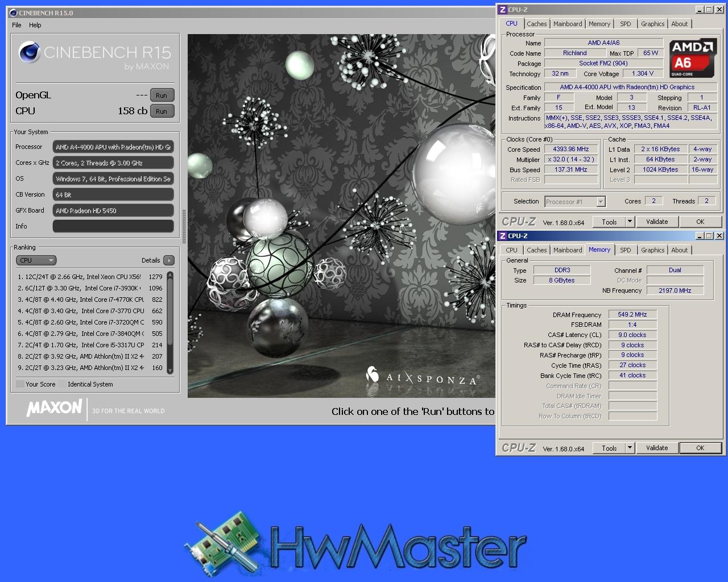The image size is (728, 582).
Task: Click the CPU-Z title bar Z icon (top window)
Action: click(502, 10)
